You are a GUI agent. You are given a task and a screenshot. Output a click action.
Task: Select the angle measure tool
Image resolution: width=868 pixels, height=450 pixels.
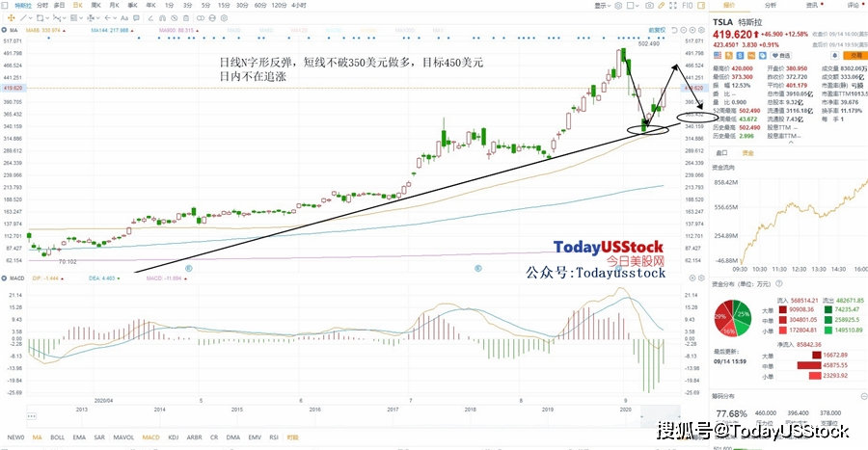pyautogui.click(x=150, y=18)
